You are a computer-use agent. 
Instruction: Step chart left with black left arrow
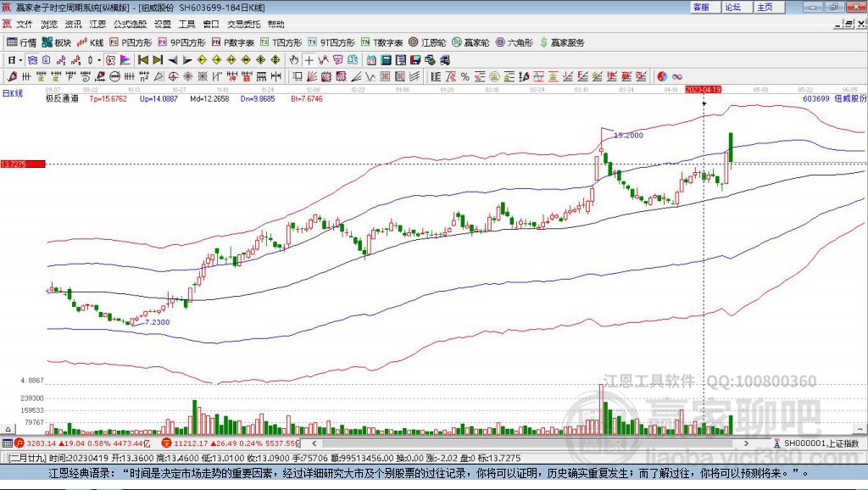[x=173, y=60]
